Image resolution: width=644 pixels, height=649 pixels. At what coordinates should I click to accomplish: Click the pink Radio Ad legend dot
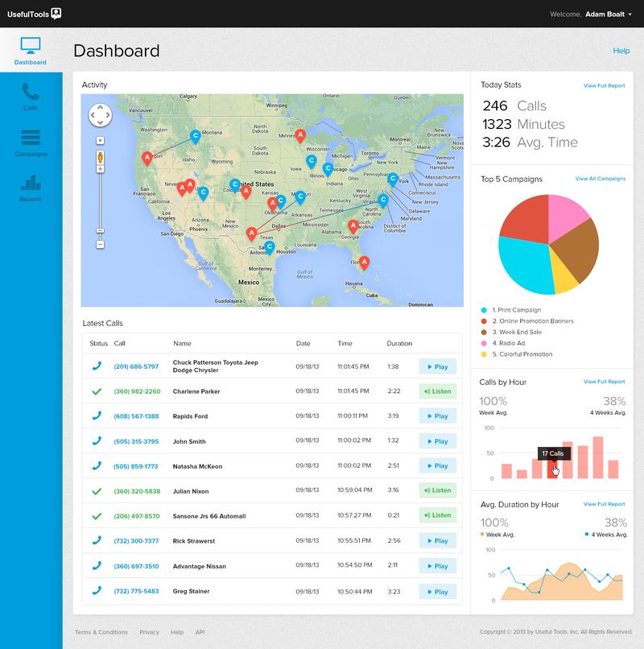click(484, 343)
